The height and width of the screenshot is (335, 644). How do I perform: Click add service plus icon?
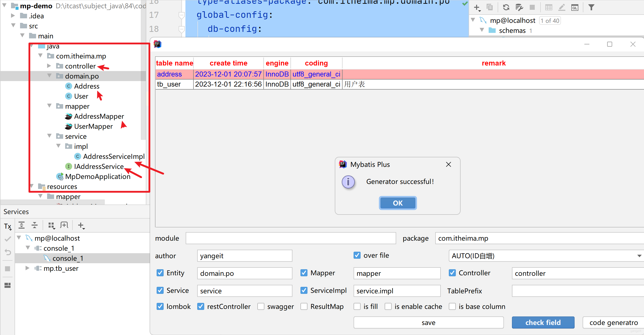coord(81,225)
